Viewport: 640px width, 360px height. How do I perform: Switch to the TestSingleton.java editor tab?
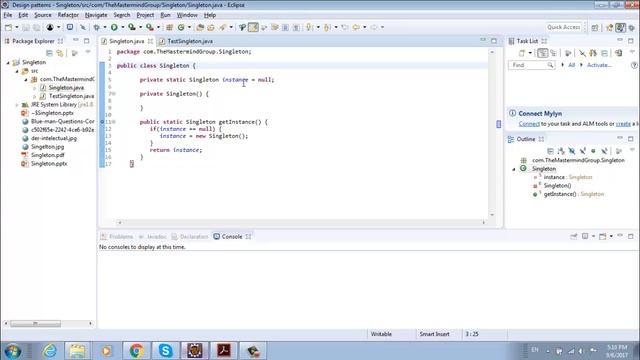(186, 41)
